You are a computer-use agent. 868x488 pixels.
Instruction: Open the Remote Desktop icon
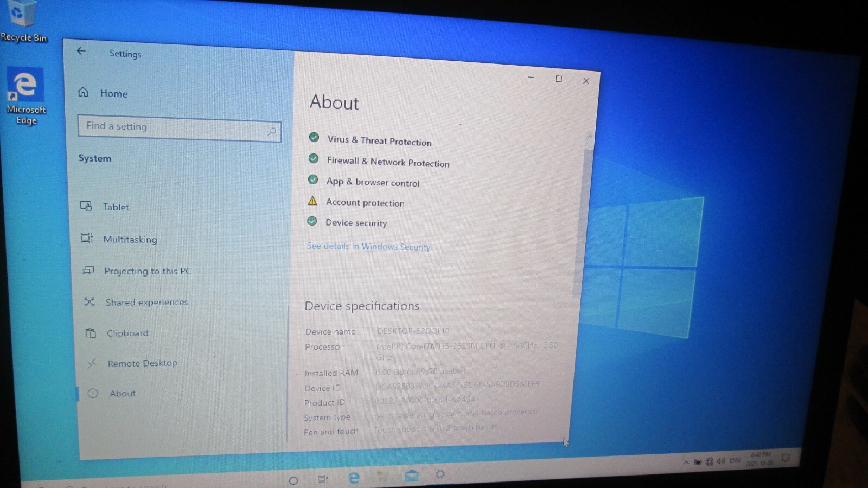(92, 363)
